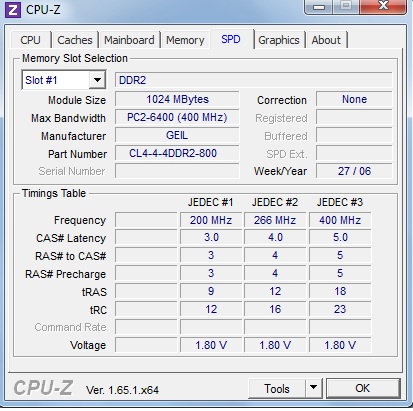Show the Graphics tab

tap(279, 40)
